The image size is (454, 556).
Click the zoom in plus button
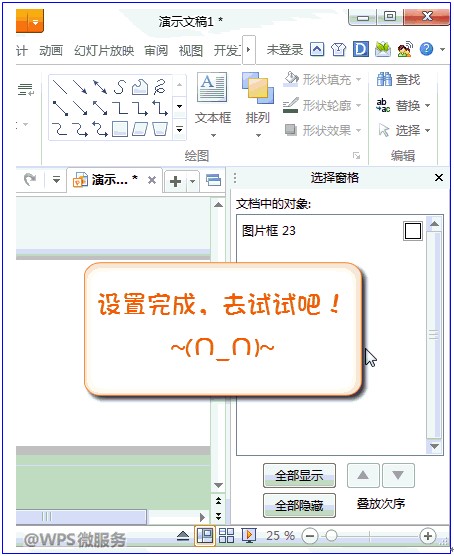point(427,536)
